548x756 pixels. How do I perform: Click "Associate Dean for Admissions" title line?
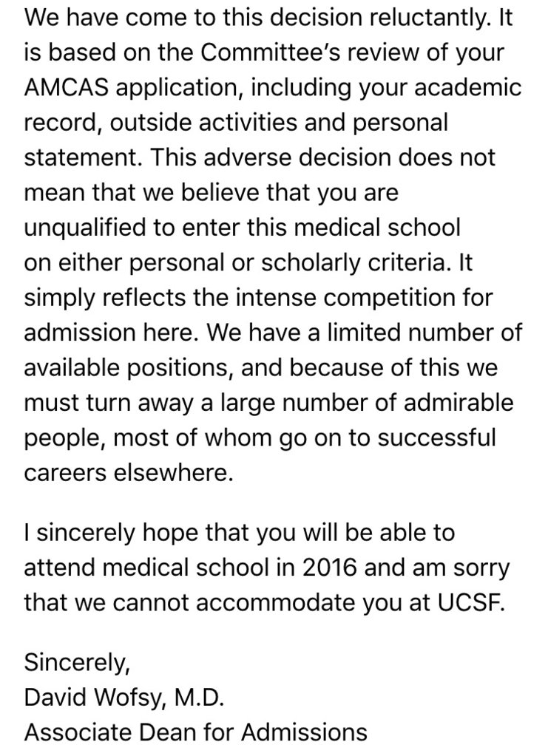[x=195, y=732]
